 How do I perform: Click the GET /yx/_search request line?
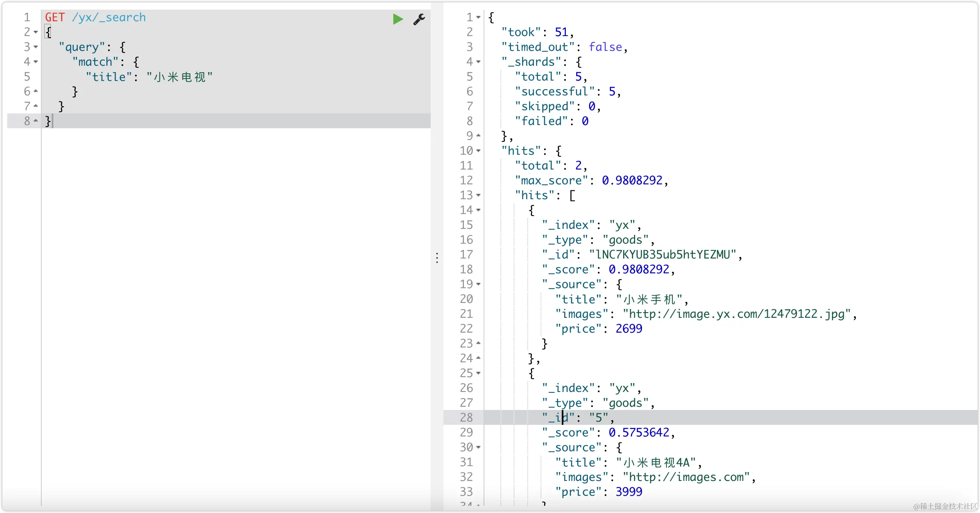[x=95, y=17]
